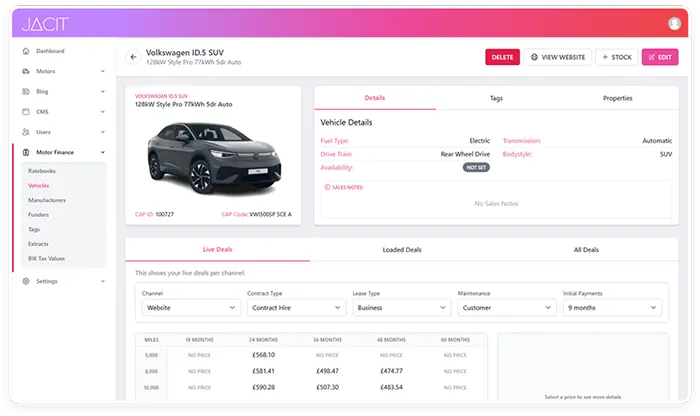Select the £474.77 price cell
This screenshot has width=700, height=416.
pos(391,371)
